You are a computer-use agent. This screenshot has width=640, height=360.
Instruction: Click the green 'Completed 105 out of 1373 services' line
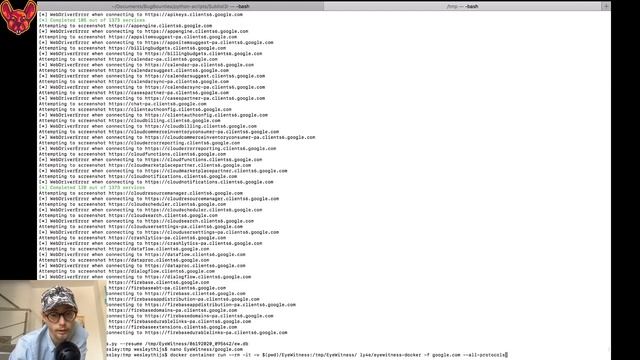point(92,20)
